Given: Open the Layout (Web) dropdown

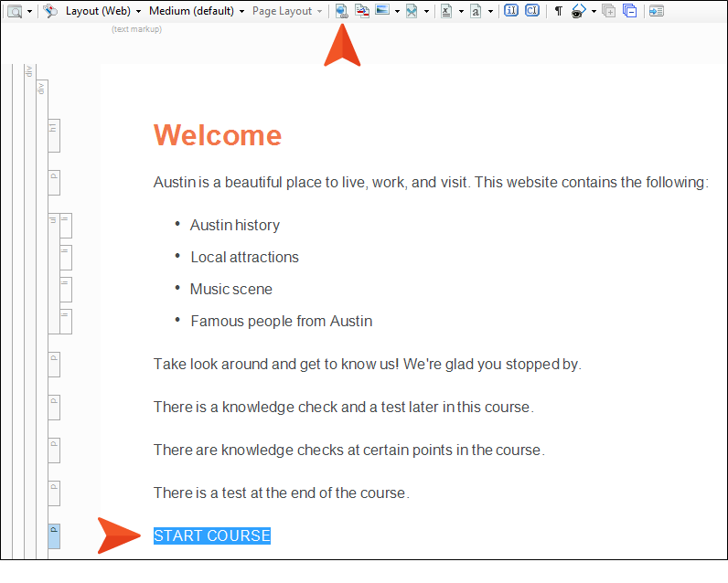Looking at the screenshot, I should tap(102, 11).
